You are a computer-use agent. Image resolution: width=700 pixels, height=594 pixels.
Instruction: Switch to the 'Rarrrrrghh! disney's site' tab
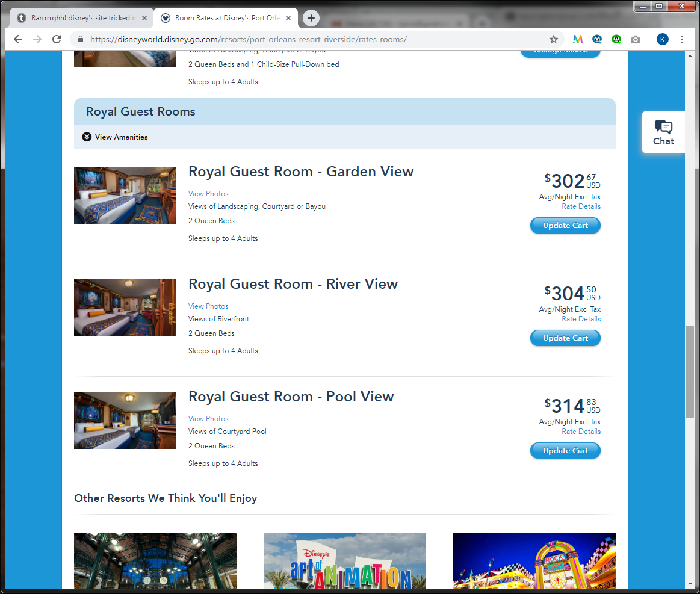point(80,18)
